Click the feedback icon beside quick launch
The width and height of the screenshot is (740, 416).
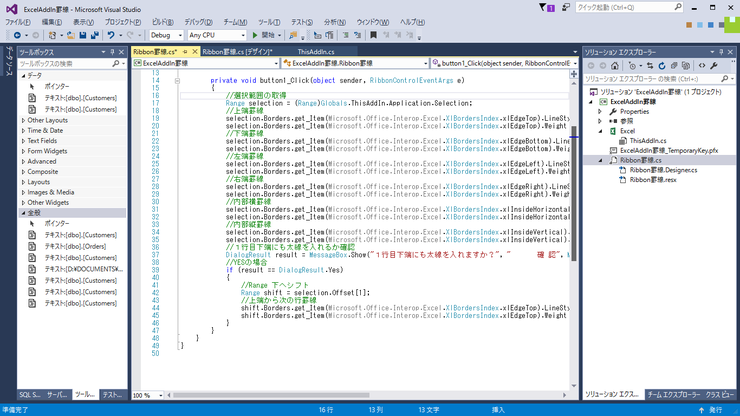(565, 8)
